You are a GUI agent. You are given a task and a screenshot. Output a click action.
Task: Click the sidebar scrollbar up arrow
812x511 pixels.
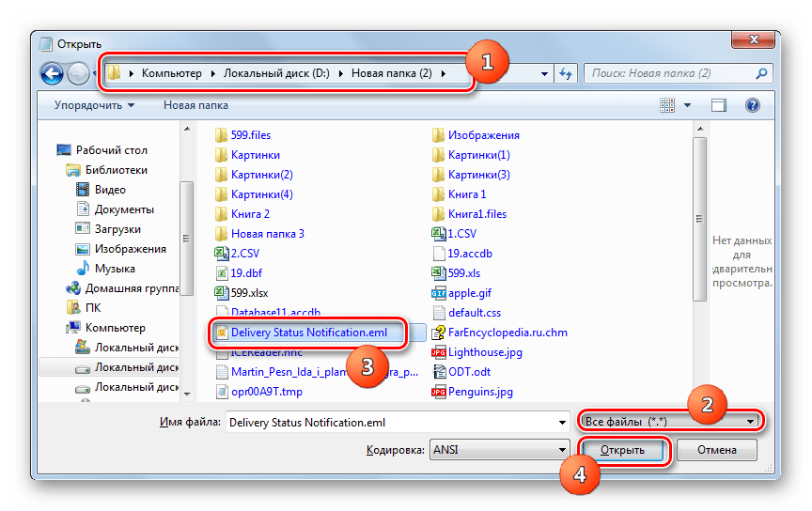point(187,129)
